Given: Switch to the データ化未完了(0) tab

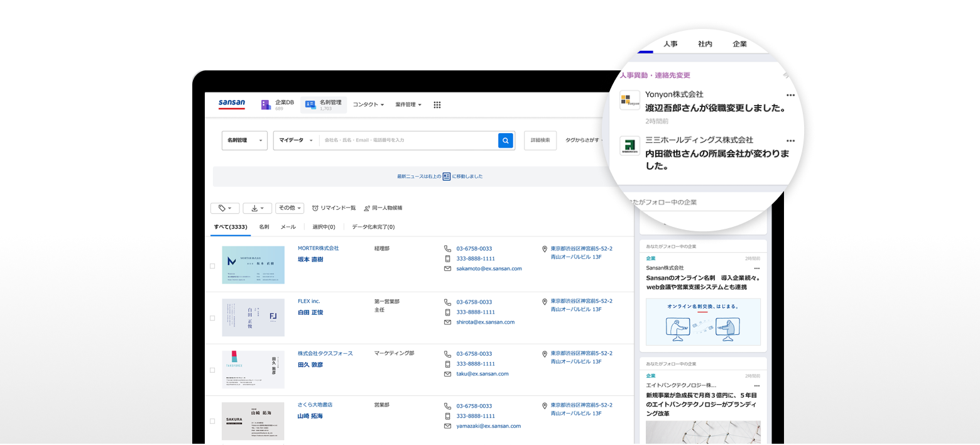Looking at the screenshot, I should tap(373, 227).
